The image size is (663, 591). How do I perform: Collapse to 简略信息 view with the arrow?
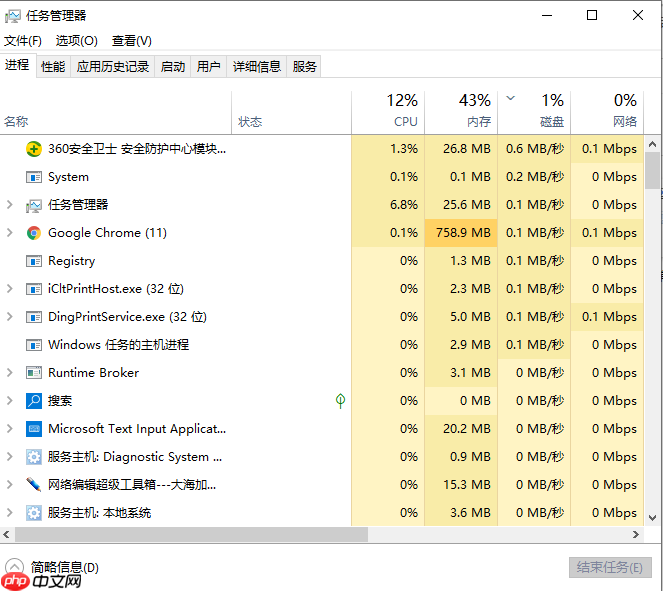(14, 566)
